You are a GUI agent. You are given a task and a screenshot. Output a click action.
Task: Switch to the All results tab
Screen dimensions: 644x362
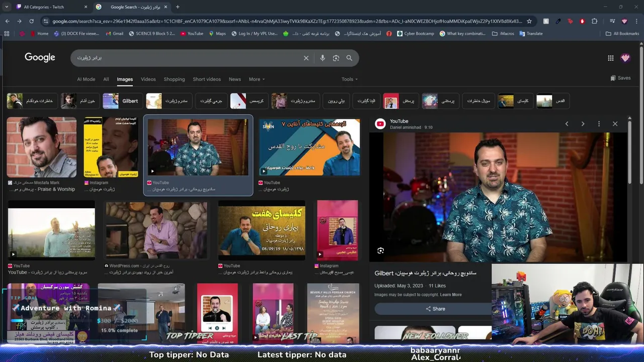tap(106, 79)
